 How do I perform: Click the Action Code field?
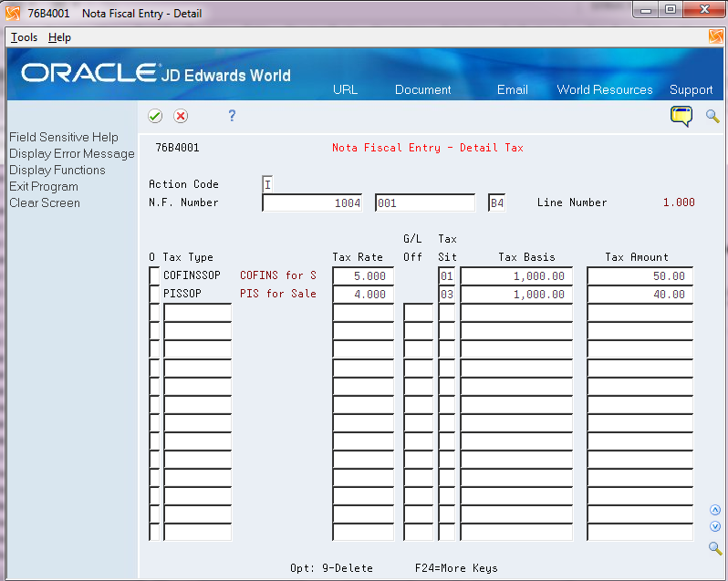coord(267,184)
